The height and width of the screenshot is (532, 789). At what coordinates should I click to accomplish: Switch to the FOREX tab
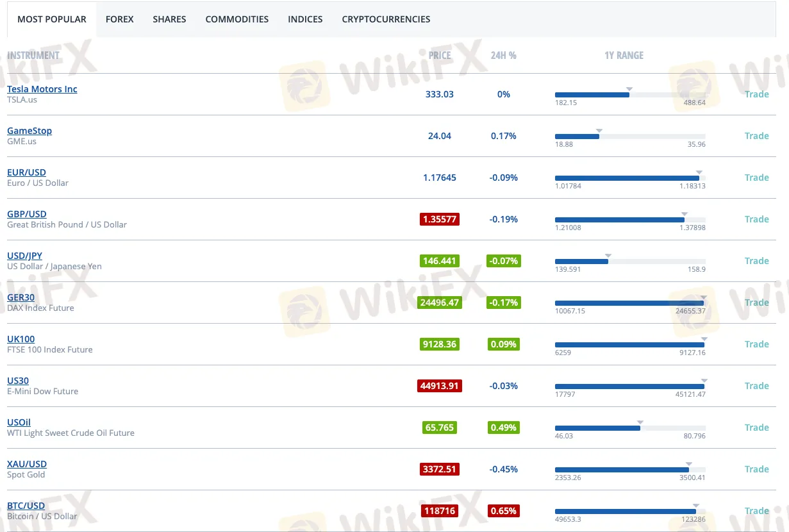(x=119, y=19)
